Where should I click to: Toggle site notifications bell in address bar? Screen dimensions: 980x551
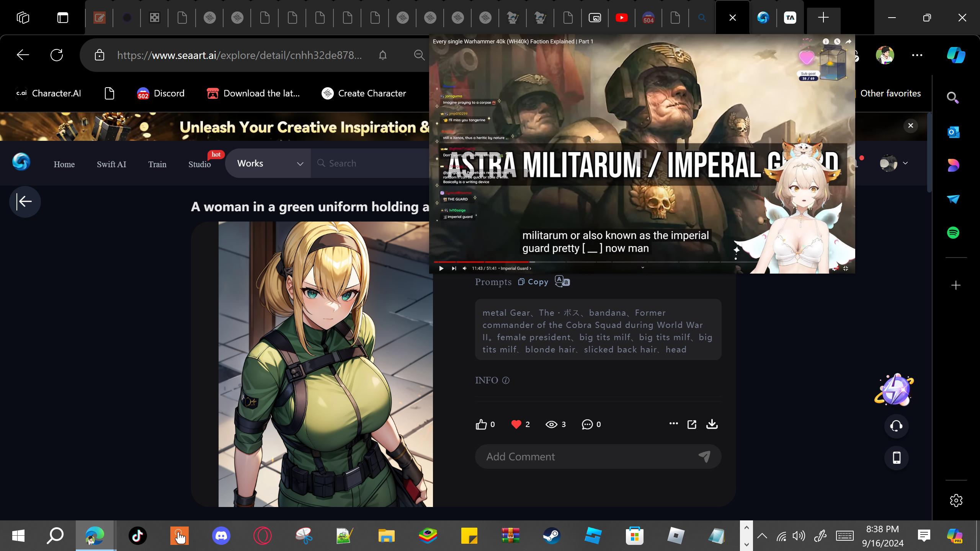coord(383,55)
